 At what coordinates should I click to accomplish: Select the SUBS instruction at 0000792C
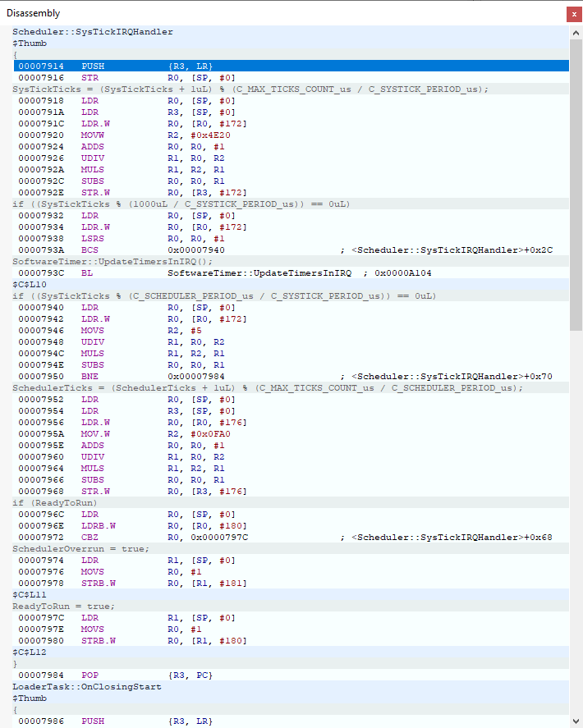[291, 181]
